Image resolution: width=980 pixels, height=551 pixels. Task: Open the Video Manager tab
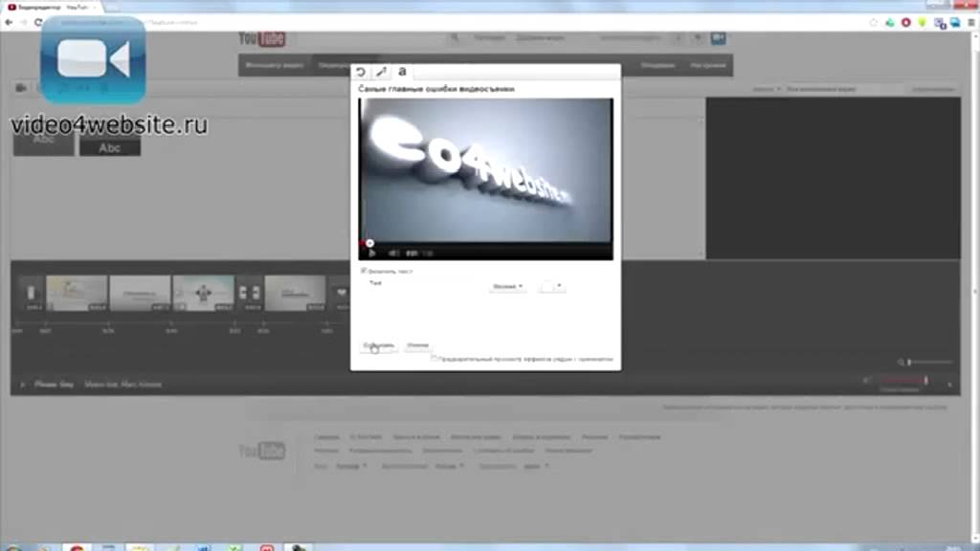coord(275,65)
